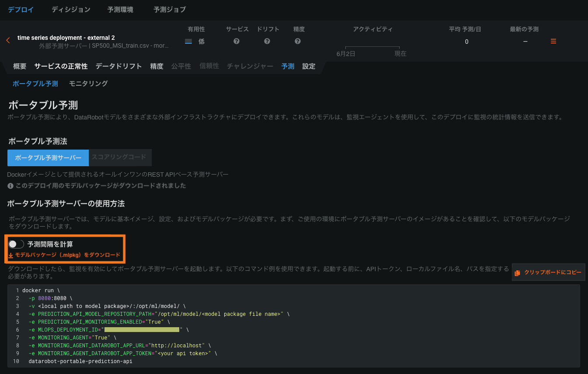Viewport: 588px width, 374px height.
Task: Click the 精度 question mark icon
Action: pos(298,41)
